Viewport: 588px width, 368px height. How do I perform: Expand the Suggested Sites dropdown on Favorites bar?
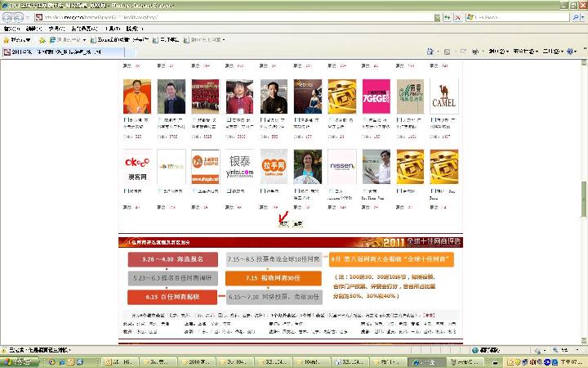pos(84,40)
